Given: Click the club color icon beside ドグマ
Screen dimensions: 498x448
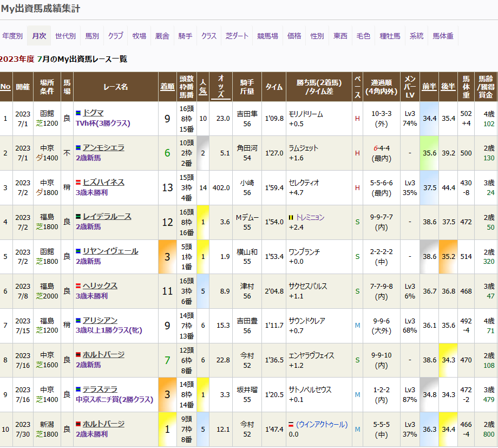Looking at the screenshot, I should click(78, 113).
